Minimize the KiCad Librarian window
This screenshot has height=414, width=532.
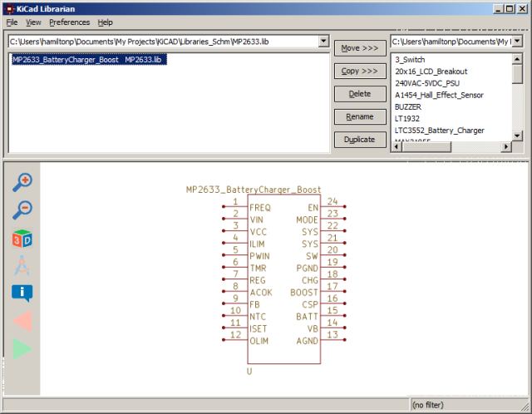(497, 9)
